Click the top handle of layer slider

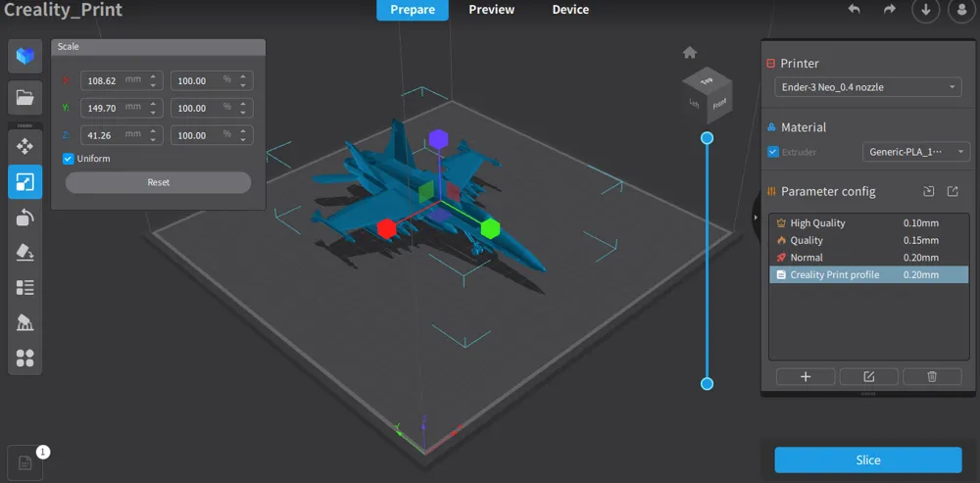(707, 139)
